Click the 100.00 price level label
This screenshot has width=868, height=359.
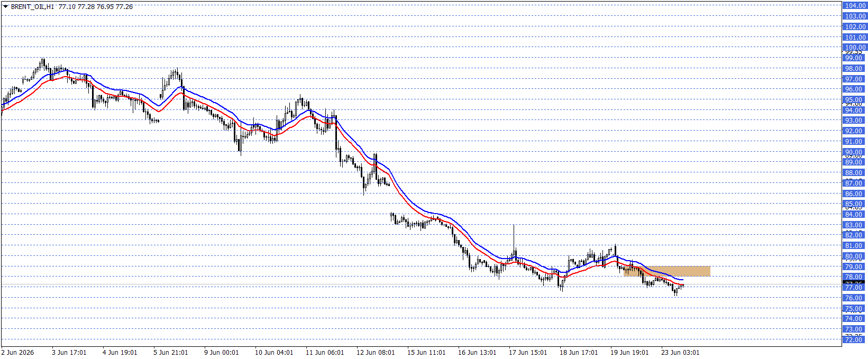[x=855, y=47]
